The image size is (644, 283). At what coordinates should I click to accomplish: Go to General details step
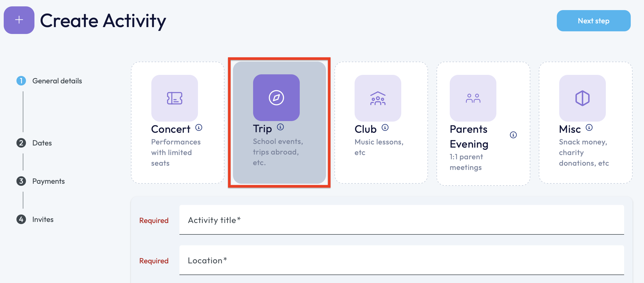click(x=57, y=81)
